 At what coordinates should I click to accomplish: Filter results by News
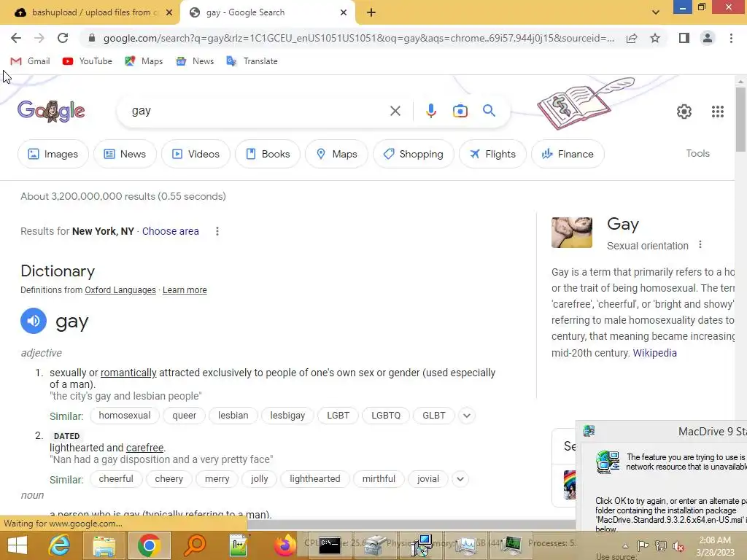pos(125,154)
